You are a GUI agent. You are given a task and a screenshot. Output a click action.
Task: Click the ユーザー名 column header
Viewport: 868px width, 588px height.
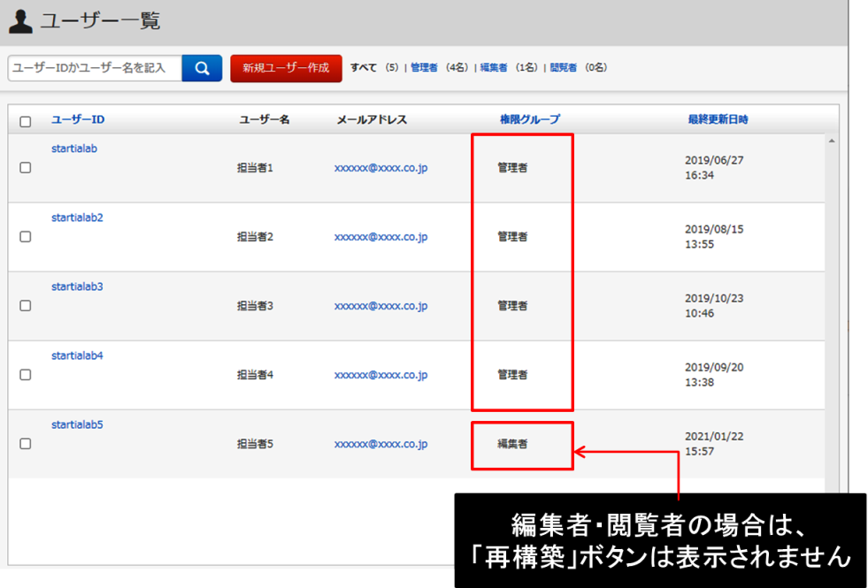(264, 119)
